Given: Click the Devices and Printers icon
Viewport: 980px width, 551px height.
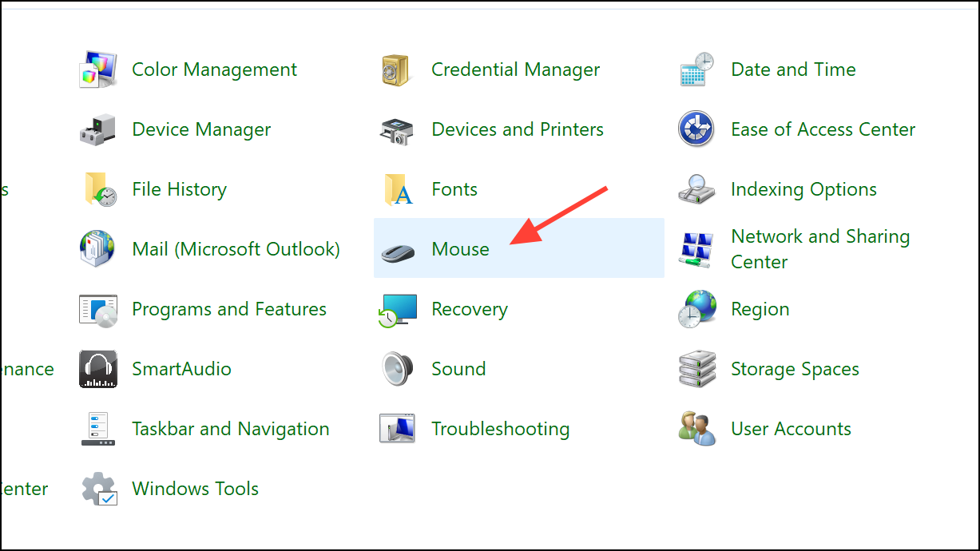Looking at the screenshot, I should [397, 131].
